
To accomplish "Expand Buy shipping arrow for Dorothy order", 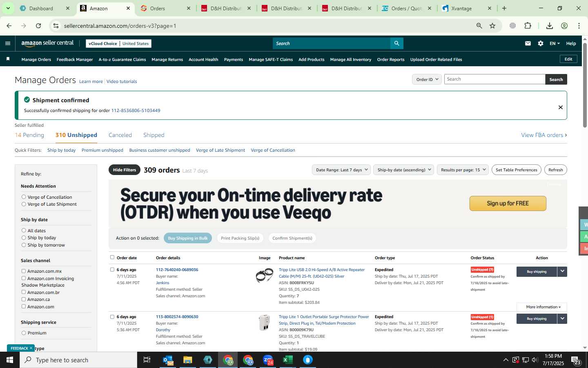I will pyautogui.click(x=562, y=319).
